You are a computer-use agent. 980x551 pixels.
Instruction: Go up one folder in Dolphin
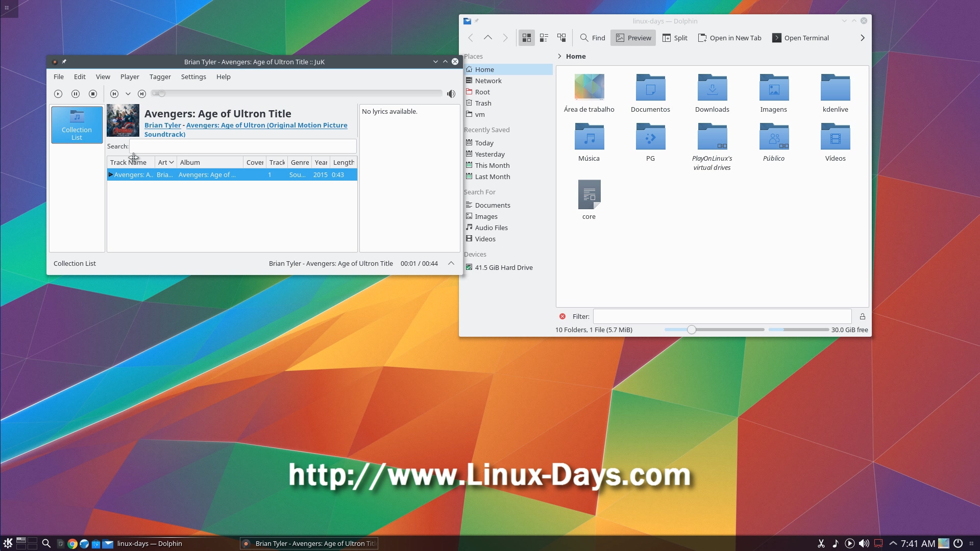488,38
